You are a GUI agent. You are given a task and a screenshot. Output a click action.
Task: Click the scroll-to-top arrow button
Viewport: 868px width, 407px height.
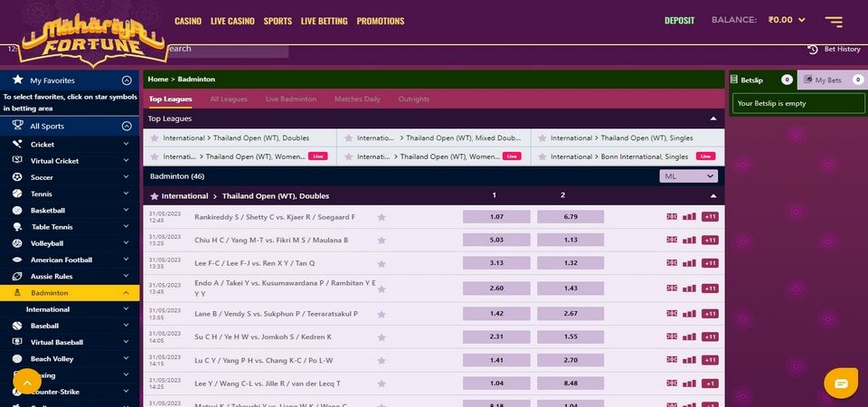click(26, 382)
